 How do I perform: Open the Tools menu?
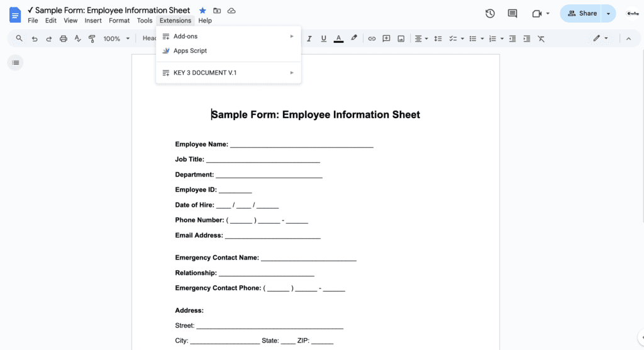point(145,21)
